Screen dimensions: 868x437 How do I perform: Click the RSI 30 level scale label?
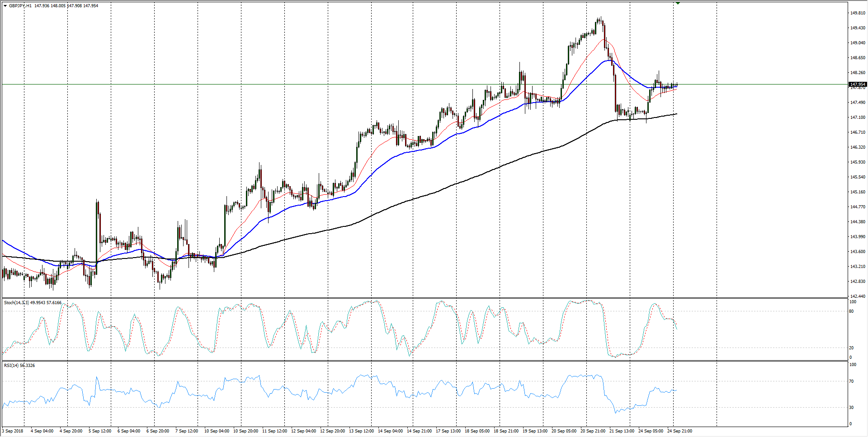click(852, 407)
